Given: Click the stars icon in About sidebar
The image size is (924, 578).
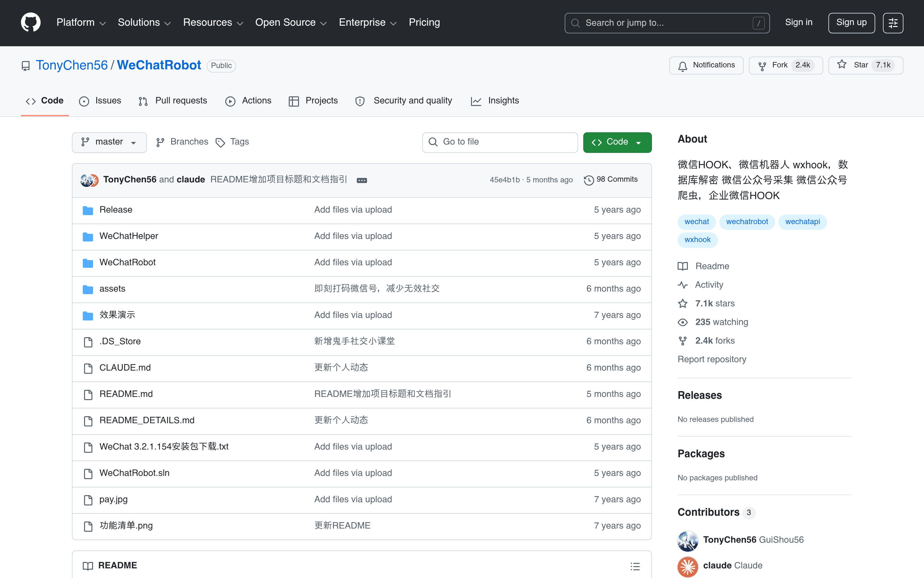Looking at the screenshot, I should click(683, 303).
